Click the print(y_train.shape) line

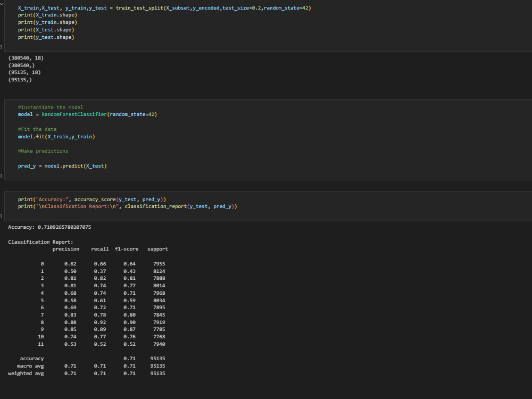point(47,22)
